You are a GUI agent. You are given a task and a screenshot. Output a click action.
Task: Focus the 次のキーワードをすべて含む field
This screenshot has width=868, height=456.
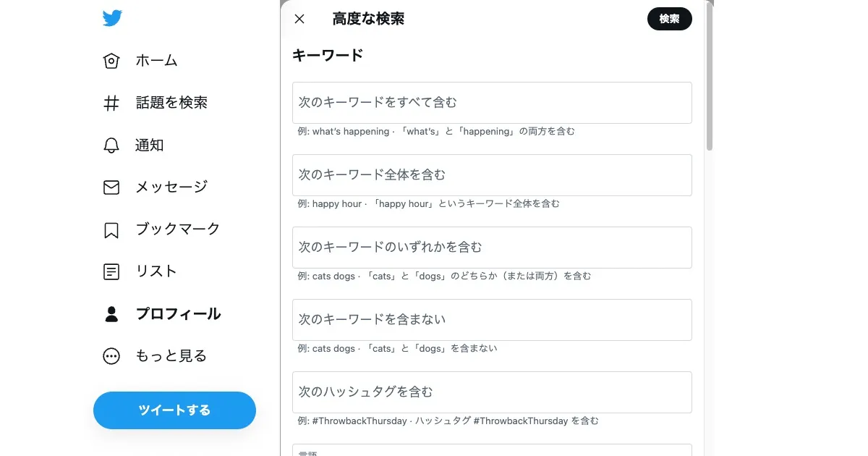click(492, 103)
